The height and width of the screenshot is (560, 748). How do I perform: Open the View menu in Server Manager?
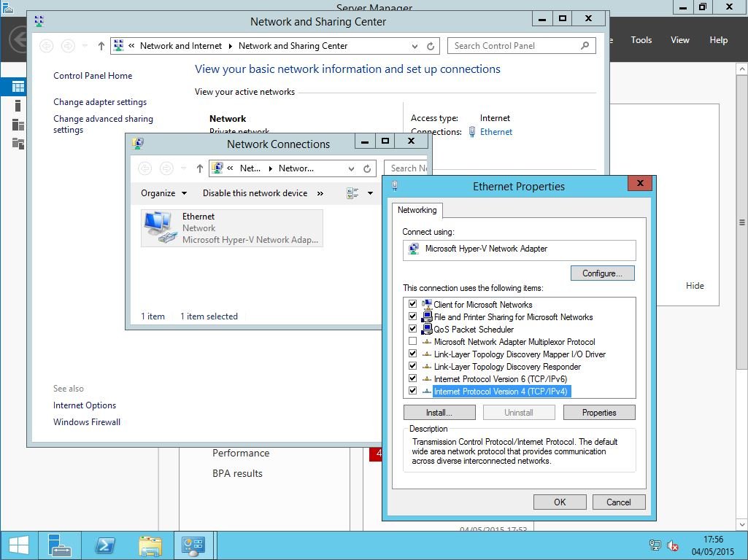tap(680, 40)
